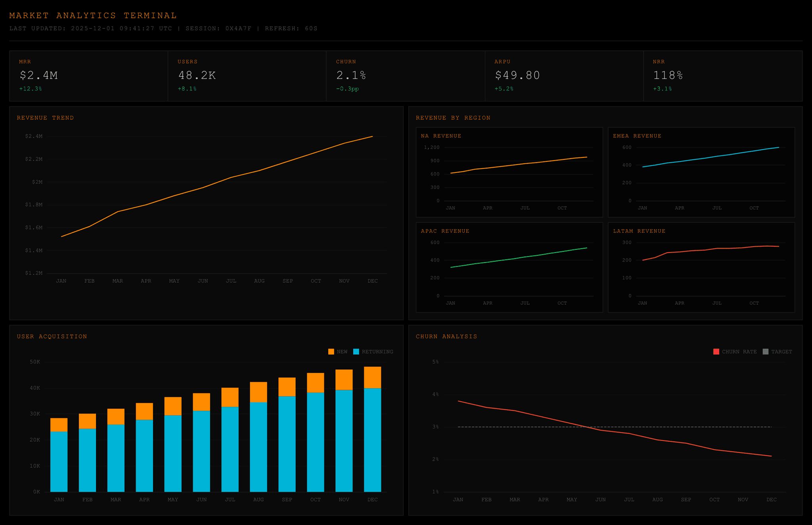Toggle the TARGET legend entry
This screenshot has width=812, height=525.
777,352
